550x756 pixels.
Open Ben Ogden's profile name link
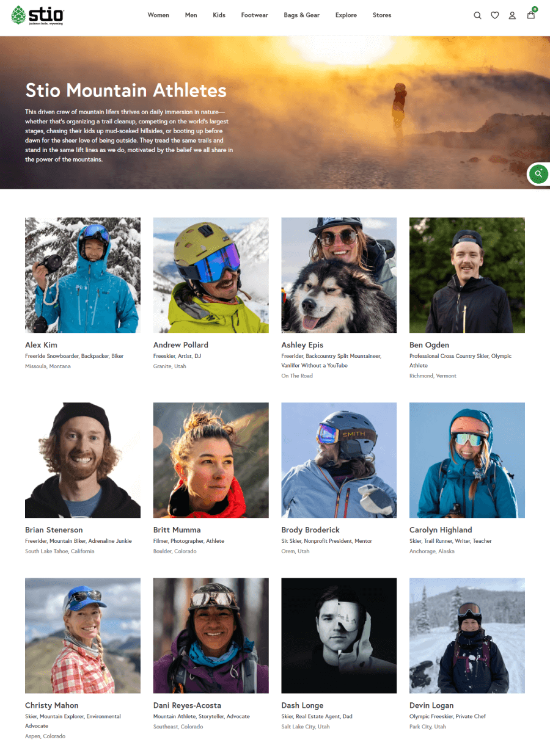(x=430, y=345)
